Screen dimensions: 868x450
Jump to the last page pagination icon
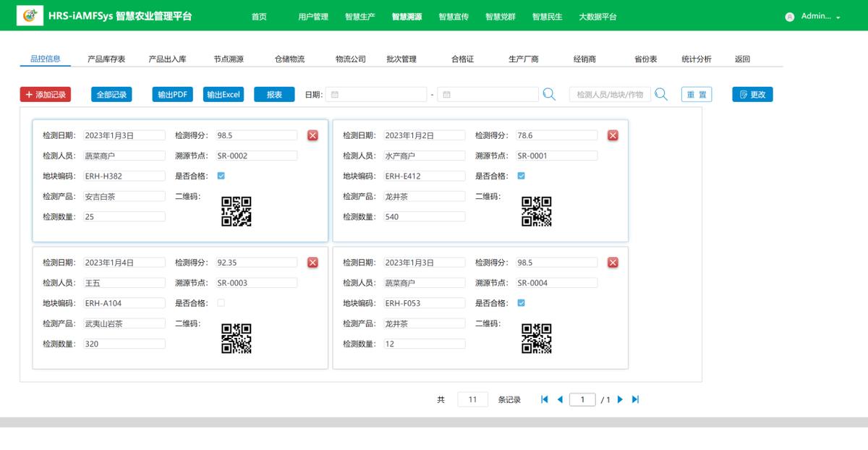tap(637, 399)
